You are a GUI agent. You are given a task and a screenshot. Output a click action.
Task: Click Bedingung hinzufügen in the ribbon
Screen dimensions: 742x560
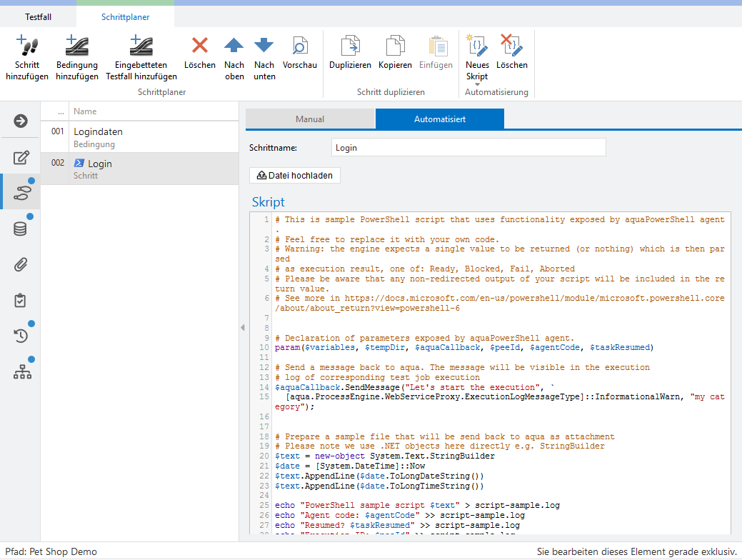pos(77,46)
